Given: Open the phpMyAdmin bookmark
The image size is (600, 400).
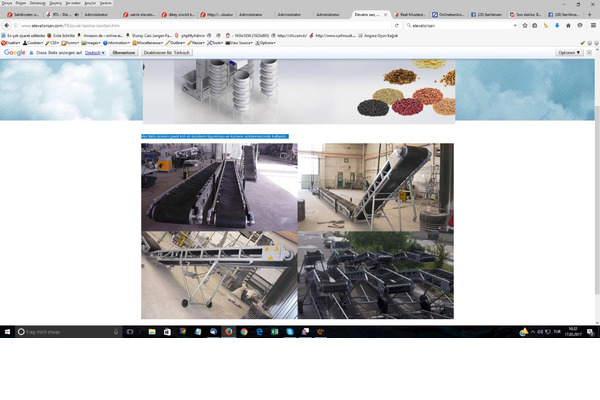Looking at the screenshot, I should click(191, 35).
